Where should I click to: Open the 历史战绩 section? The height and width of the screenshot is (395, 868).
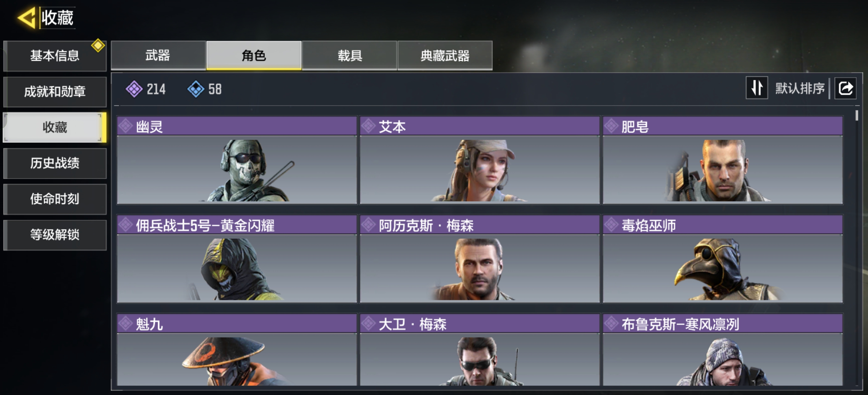55,163
